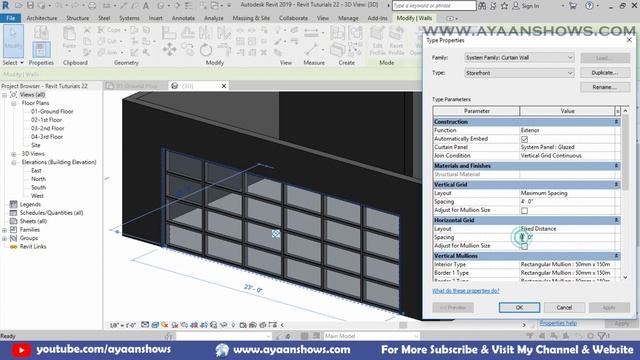
Task: Click the Edit Profile icon
Action: coord(378,41)
